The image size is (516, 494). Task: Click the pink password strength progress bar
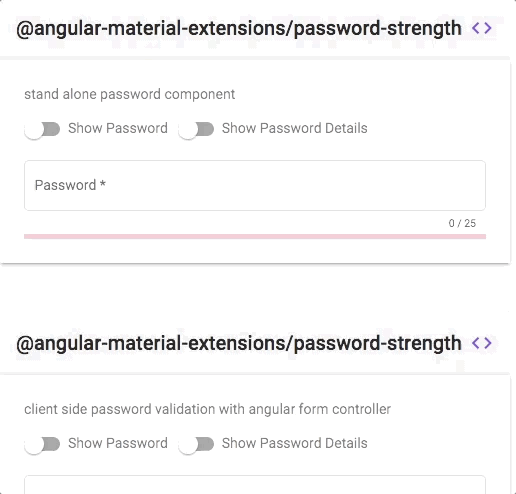pyautogui.click(x=255, y=236)
